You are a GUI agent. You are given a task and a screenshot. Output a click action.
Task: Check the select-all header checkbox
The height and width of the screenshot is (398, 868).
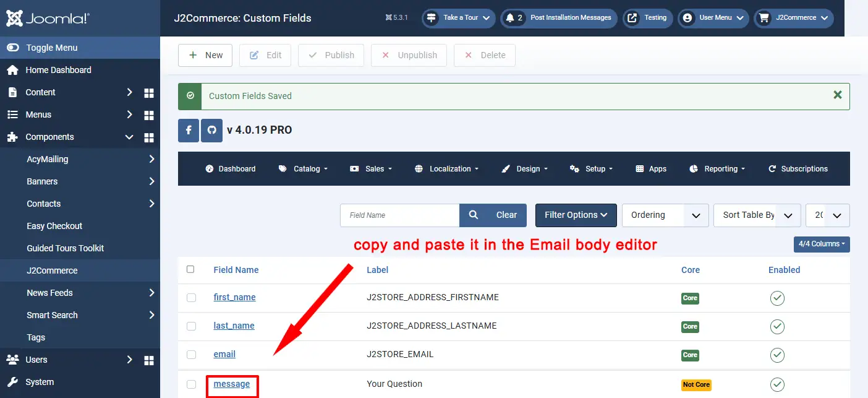[x=190, y=269]
